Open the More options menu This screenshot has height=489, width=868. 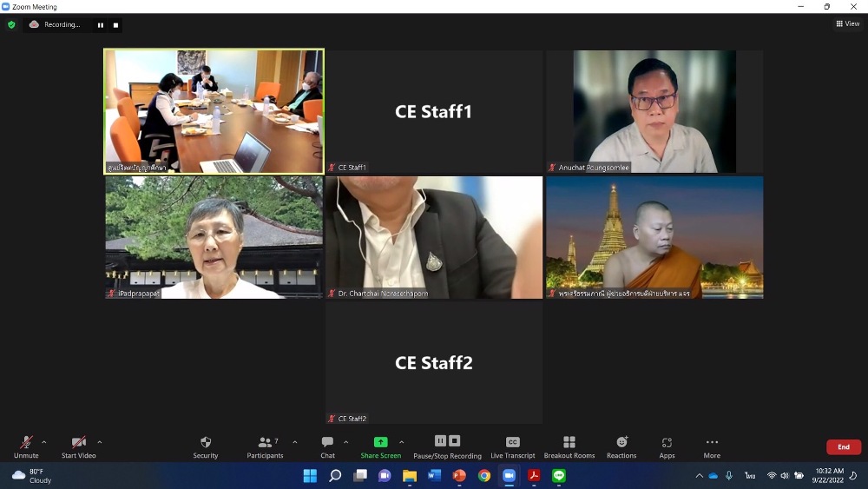pos(712,446)
